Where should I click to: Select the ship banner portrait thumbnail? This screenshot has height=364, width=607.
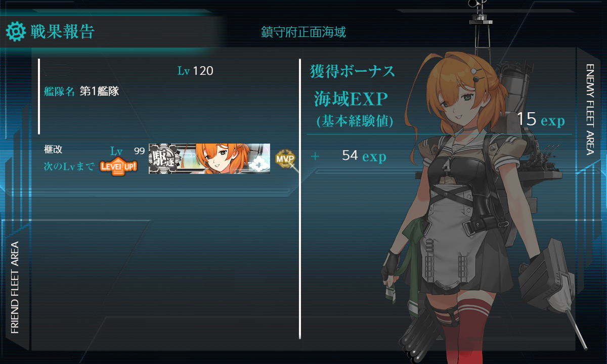[209, 159]
